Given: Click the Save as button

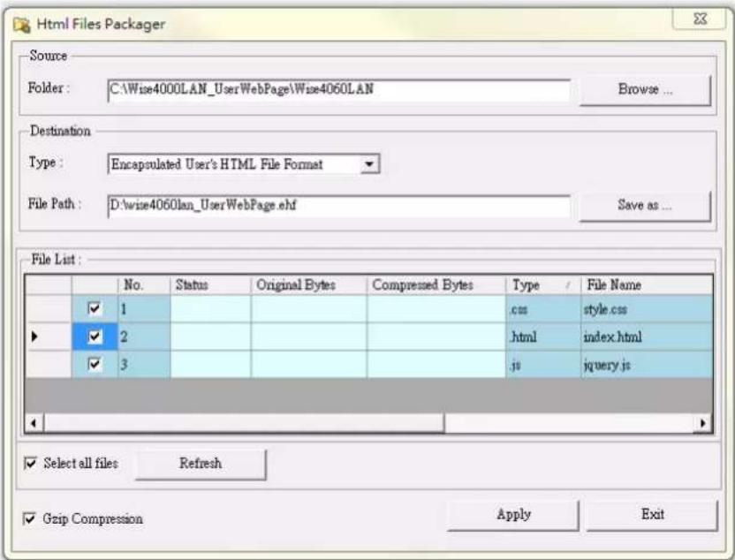Looking at the screenshot, I should point(645,205).
